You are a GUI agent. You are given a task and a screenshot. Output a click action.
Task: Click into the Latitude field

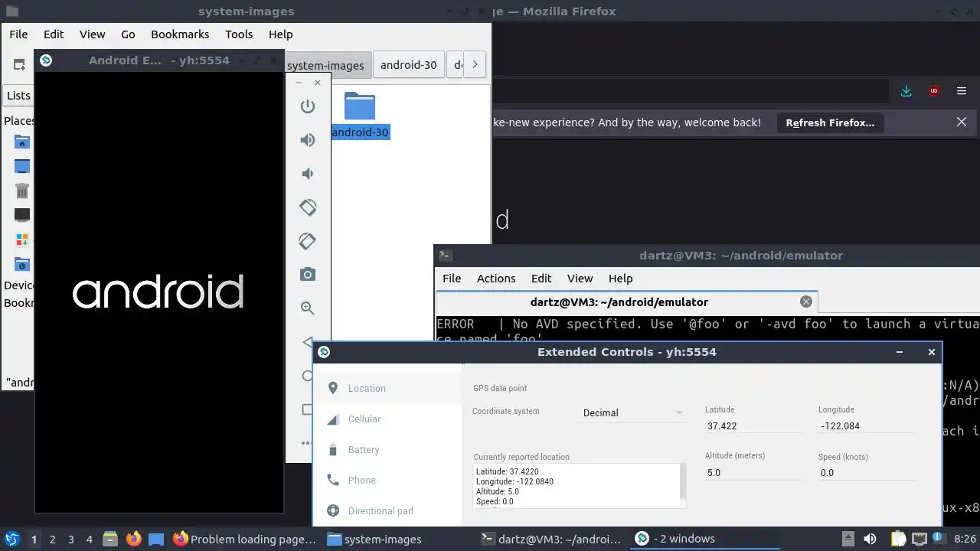coord(753,425)
